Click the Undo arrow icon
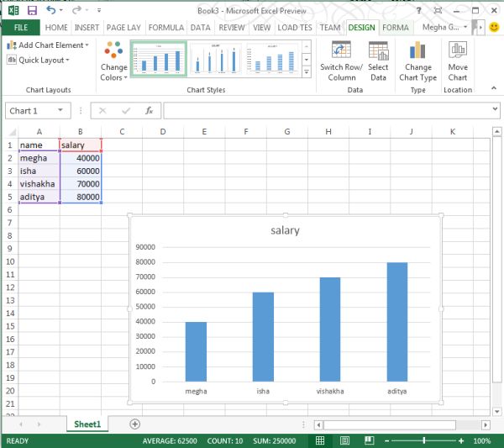 point(52,9)
